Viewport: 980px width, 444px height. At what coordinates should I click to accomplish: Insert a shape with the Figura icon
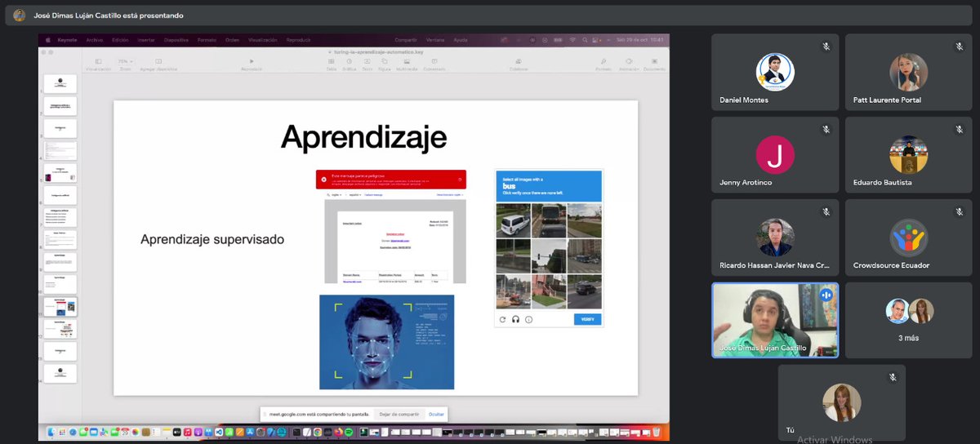384,61
